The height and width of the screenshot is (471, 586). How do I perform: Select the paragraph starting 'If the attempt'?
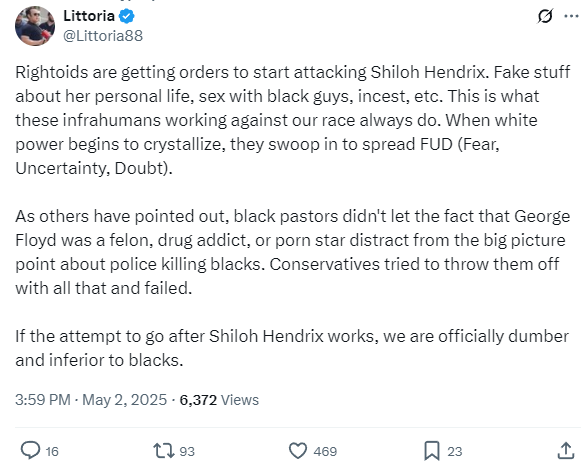(x=292, y=348)
